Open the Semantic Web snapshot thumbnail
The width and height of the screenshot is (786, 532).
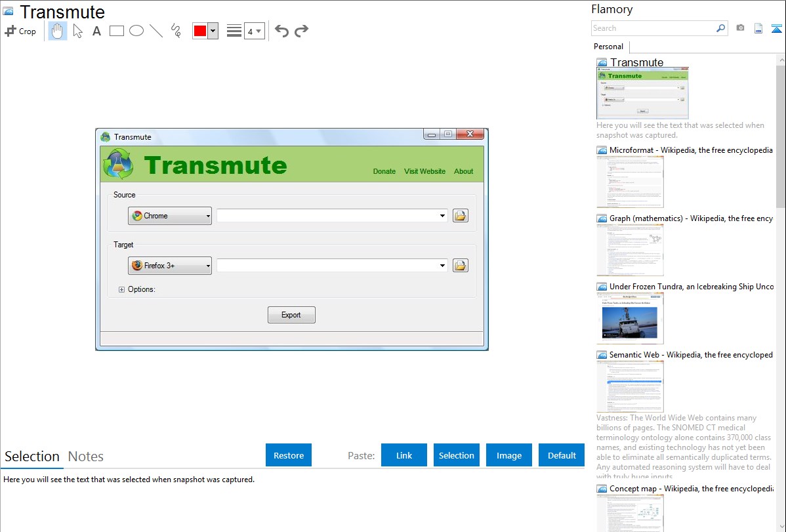630,386
